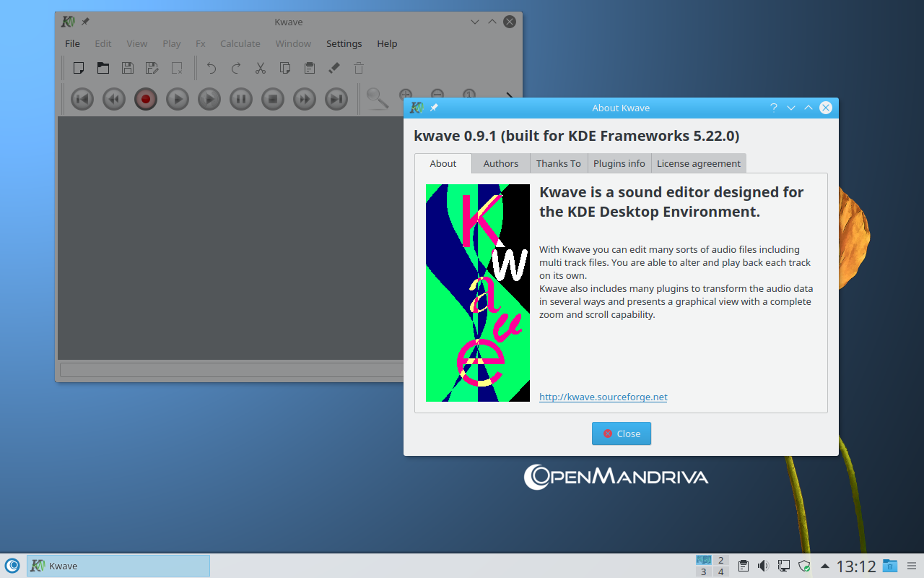
Task: Toggle the pin in About Kwave titlebar
Action: [x=434, y=108]
